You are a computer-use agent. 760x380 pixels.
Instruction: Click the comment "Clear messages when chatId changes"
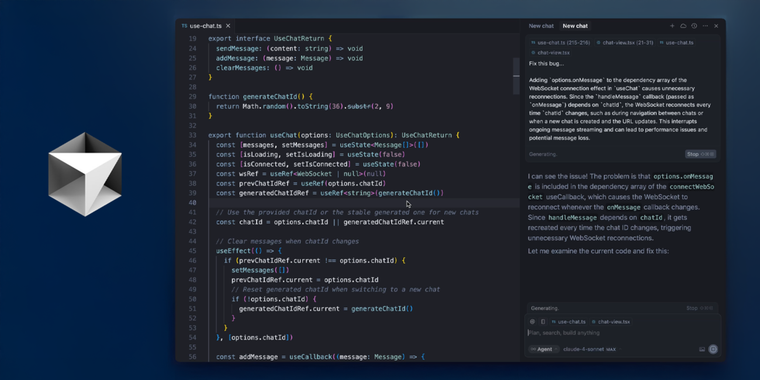(x=287, y=241)
